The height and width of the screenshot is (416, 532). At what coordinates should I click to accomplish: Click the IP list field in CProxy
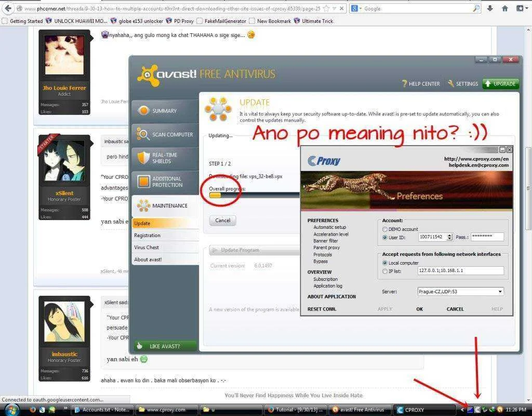click(460, 270)
